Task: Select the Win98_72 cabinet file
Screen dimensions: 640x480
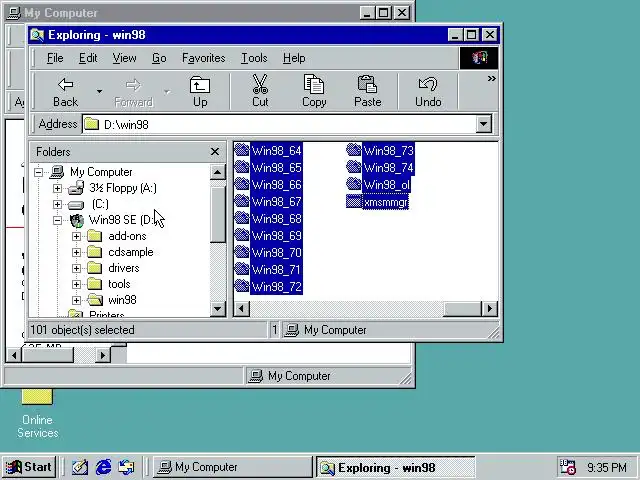Action: (x=269, y=287)
